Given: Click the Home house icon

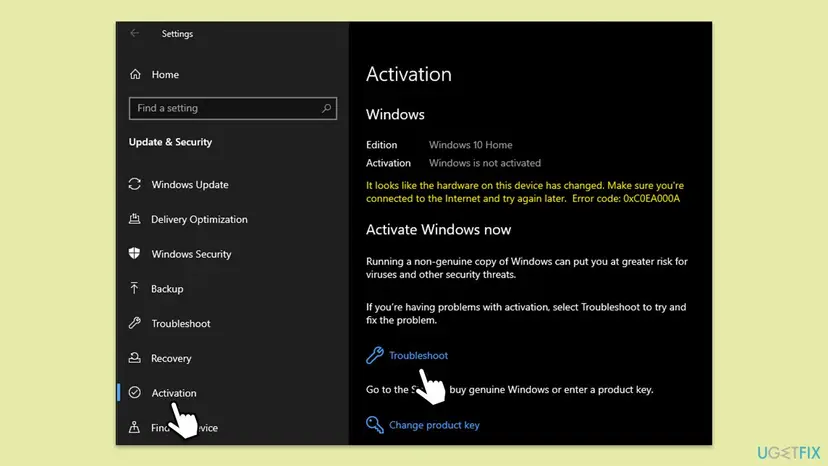Looking at the screenshot, I should click(135, 74).
